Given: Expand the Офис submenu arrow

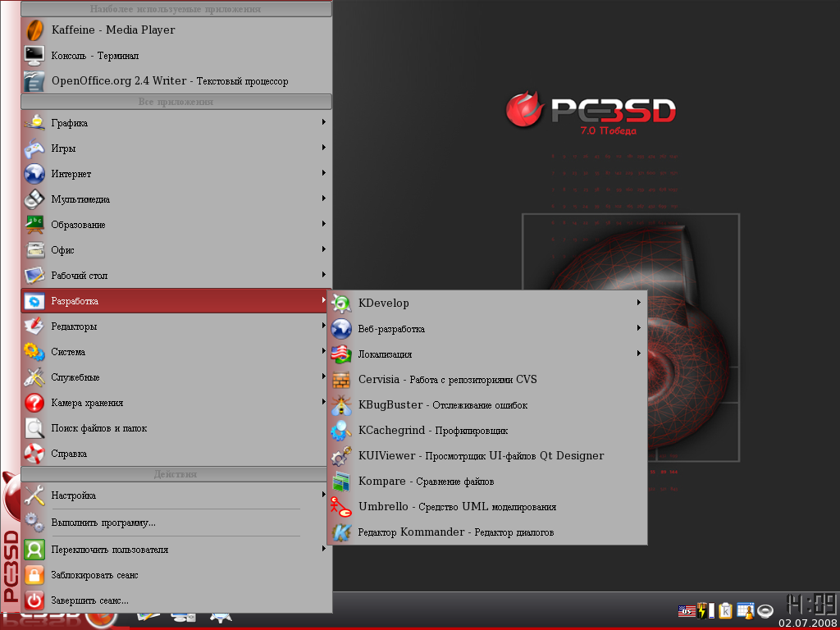Looking at the screenshot, I should (324, 249).
